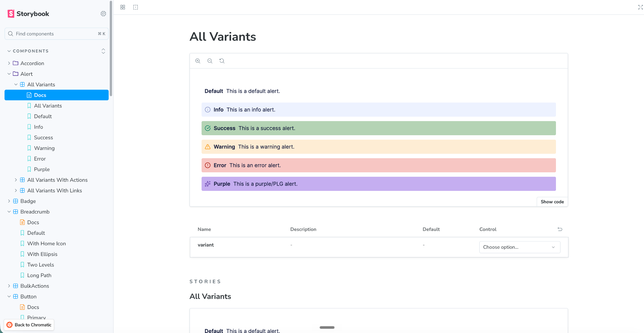Expand All Variants With Links
This screenshot has height=333, width=644.
pos(16,191)
